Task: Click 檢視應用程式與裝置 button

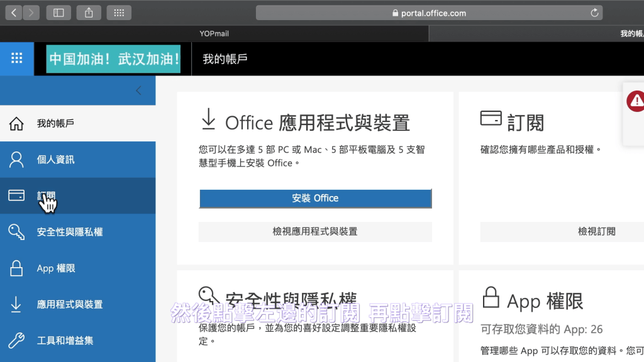Action: 316,231
